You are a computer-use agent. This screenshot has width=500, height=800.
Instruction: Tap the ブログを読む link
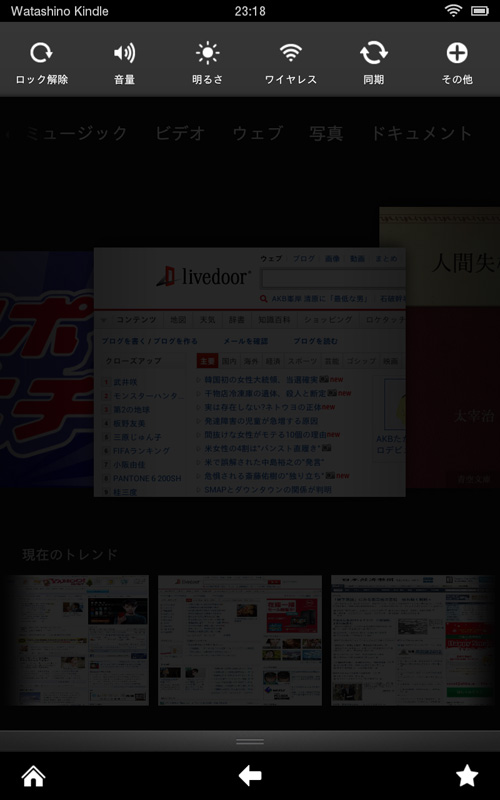tap(315, 341)
